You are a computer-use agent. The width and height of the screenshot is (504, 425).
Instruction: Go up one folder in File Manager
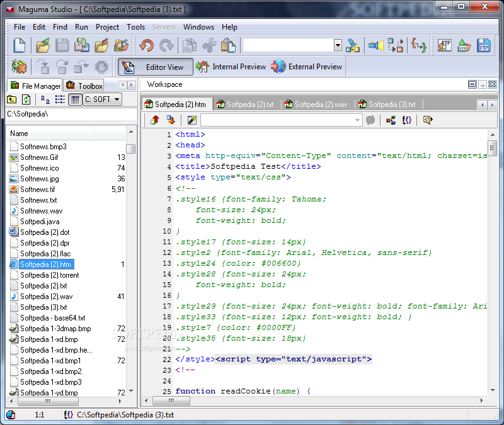[x=12, y=99]
